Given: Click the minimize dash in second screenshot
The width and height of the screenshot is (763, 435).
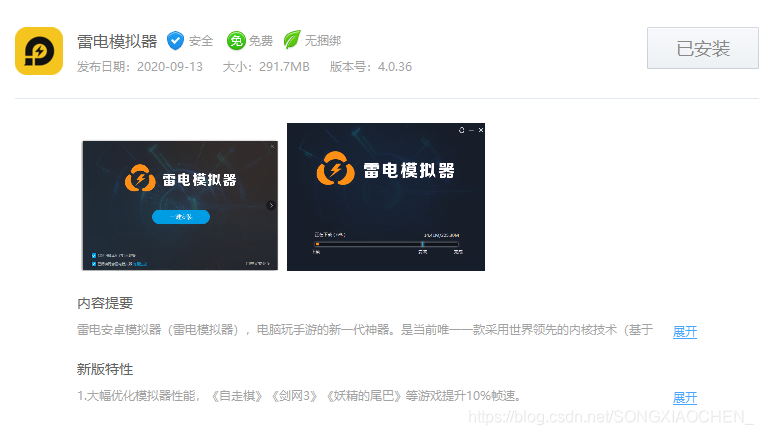Looking at the screenshot, I should click(471, 130).
